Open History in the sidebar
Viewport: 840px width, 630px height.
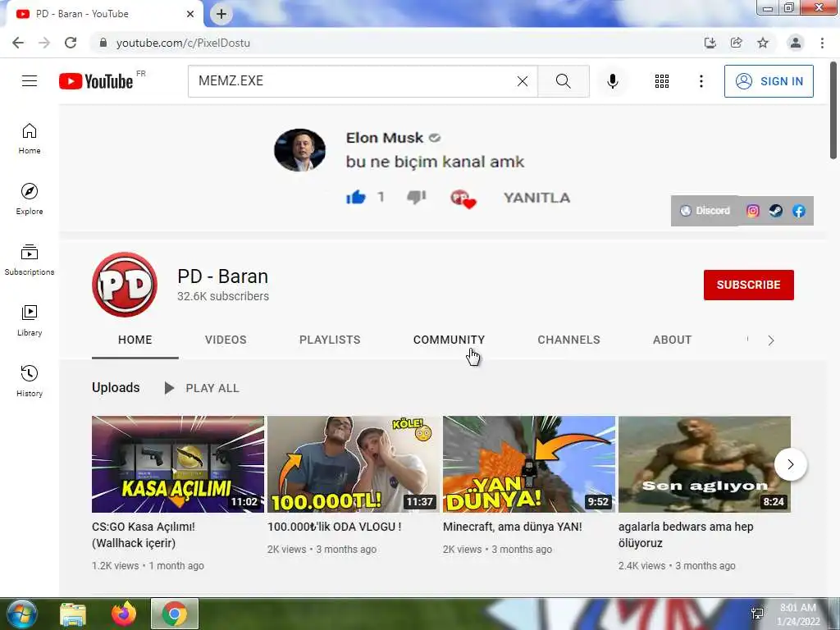click(x=30, y=381)
